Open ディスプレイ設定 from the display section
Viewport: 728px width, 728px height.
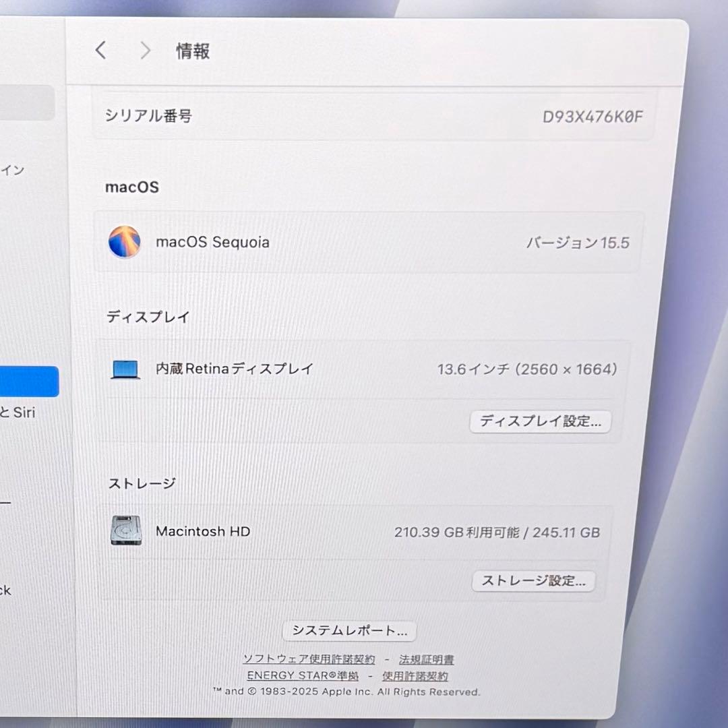(540, 421)
